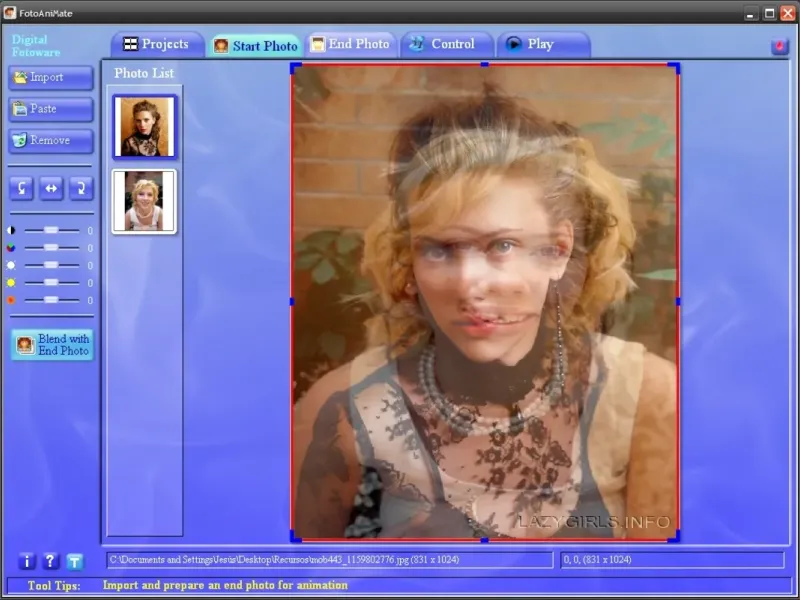Click the bottom-left crop corner handle

point(296,536)
